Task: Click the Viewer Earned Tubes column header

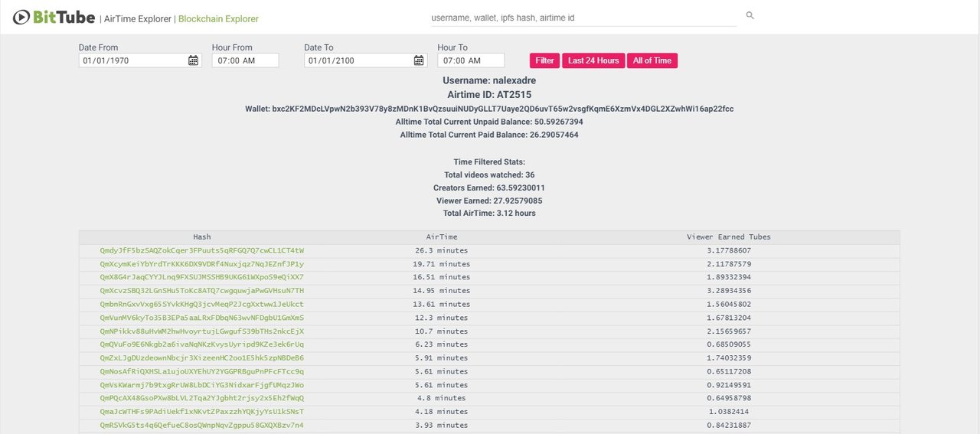Action: tap(729, 237)
